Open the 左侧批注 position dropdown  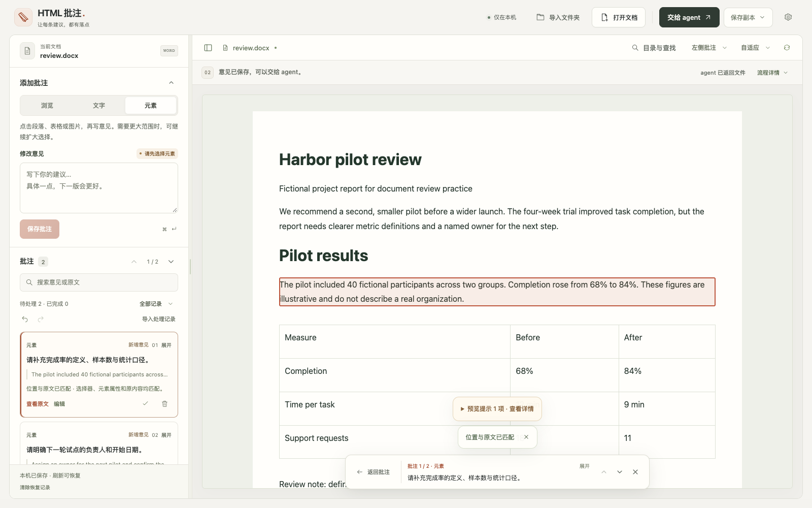click(x=709, y=48)
